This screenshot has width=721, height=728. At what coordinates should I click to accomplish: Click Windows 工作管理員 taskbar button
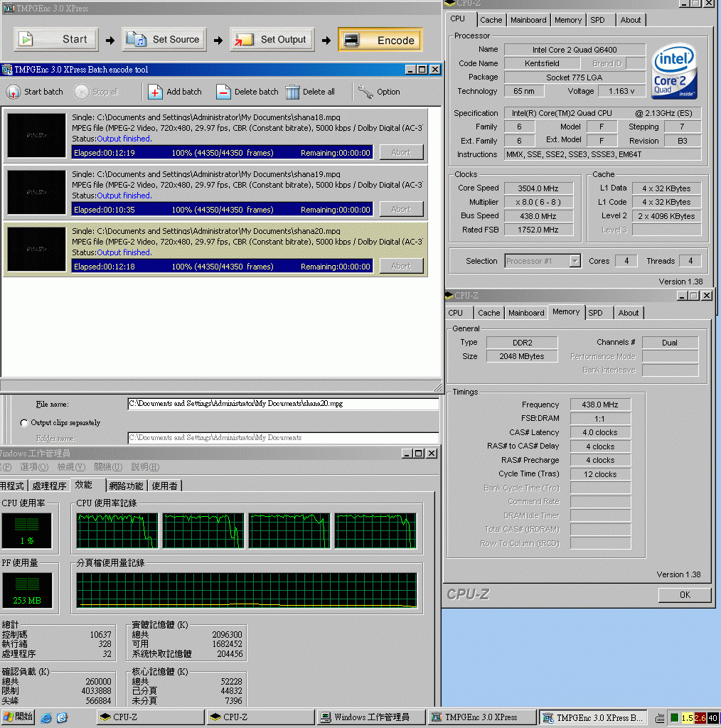[371, 717]
